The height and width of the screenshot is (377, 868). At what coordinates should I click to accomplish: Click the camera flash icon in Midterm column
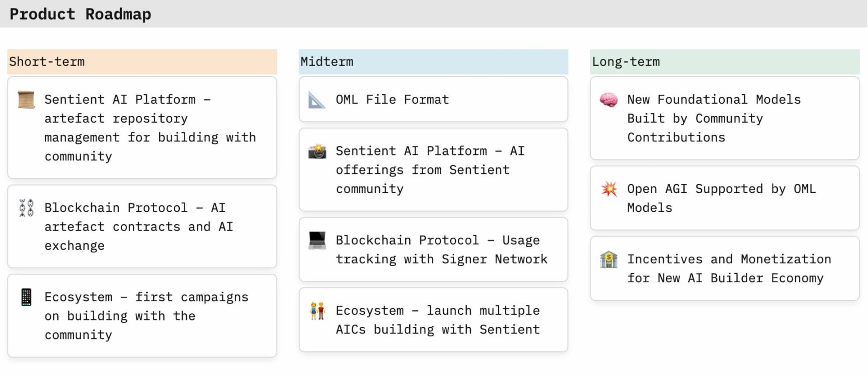point(317,151)
